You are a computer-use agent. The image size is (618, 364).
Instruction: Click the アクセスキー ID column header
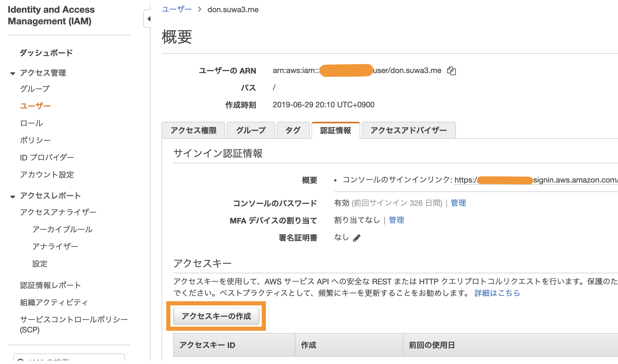coord(234,345)
